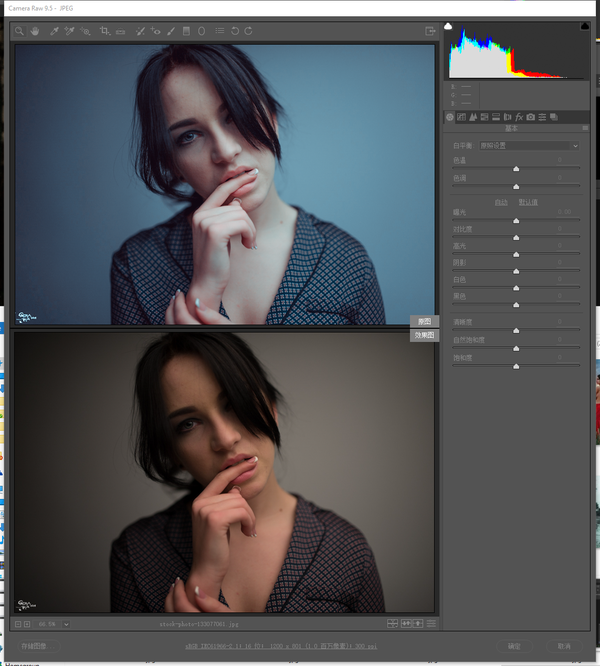Click the 黑色 blacks slider handle

(x=516, y=305)
